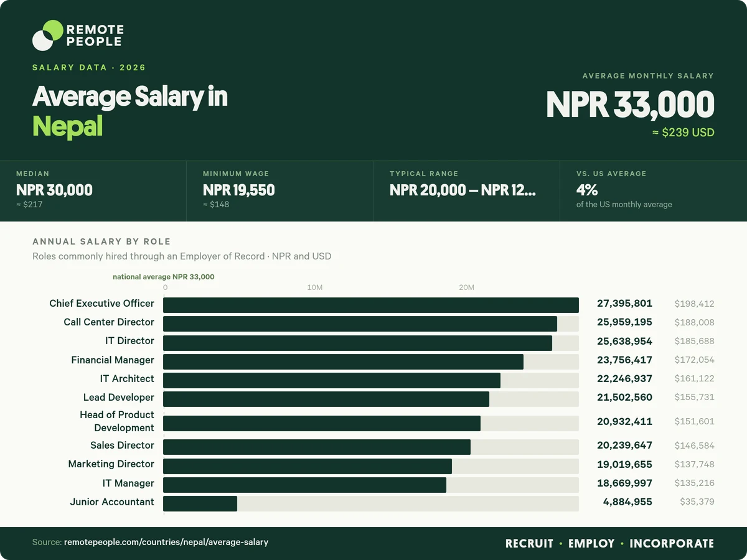Screen dimensions: 747x560
Task: Click the NPR 30,000 median value
Action: [x=54, y=190]
